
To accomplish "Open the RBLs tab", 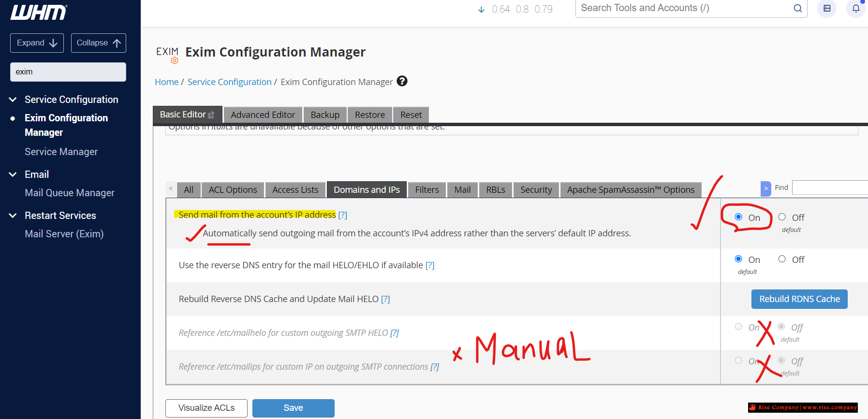I will (x=496, y=190).
